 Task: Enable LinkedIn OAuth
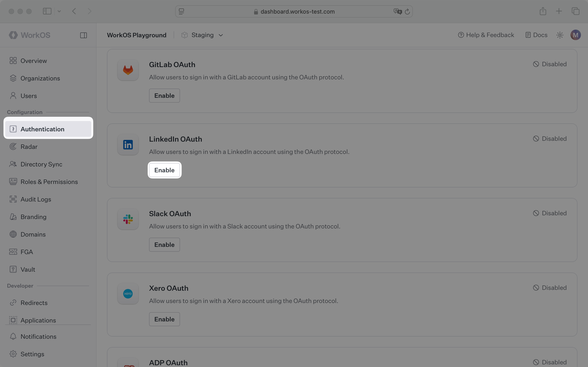coord(164,170)
